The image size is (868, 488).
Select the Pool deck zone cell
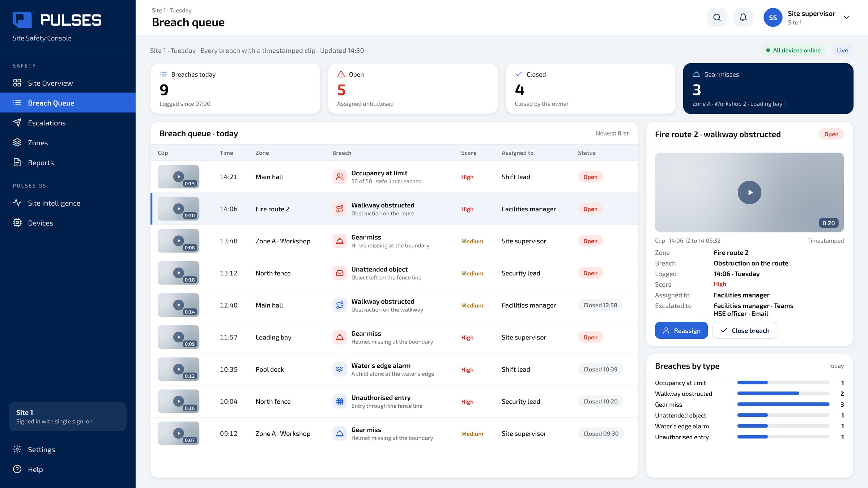click(x=269, y=369)
